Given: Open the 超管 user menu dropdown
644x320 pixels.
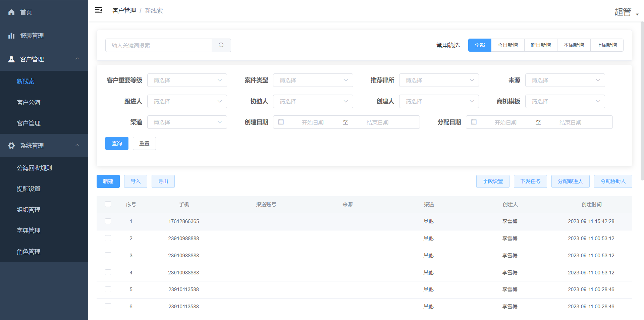Looking at the screenshot, I should (626, 12).
